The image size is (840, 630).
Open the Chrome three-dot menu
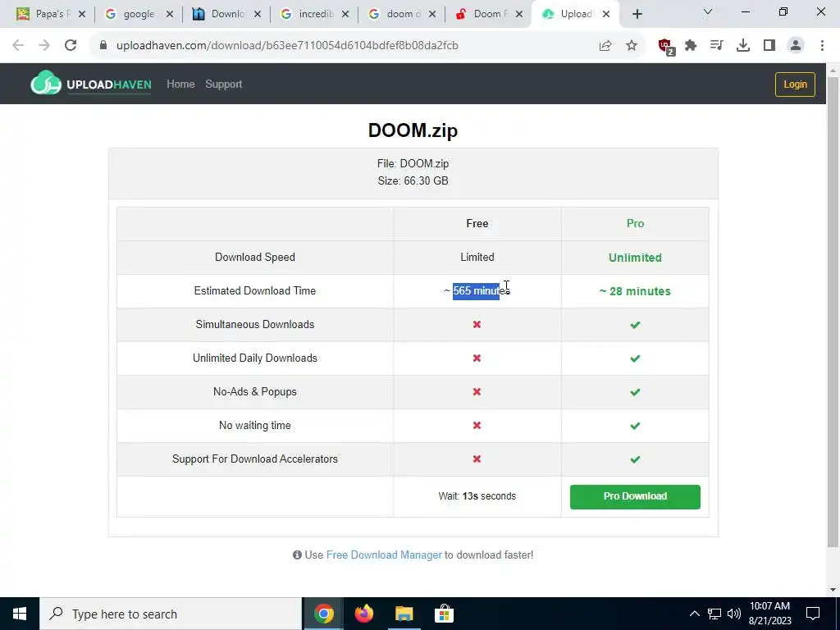point(822,46)
